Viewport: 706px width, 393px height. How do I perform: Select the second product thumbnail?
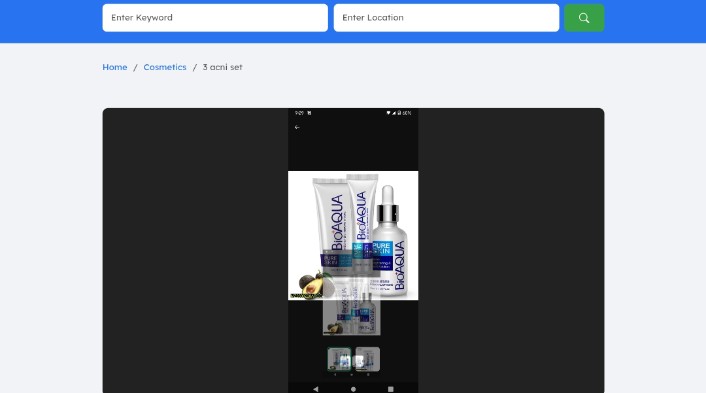(368, 359)
